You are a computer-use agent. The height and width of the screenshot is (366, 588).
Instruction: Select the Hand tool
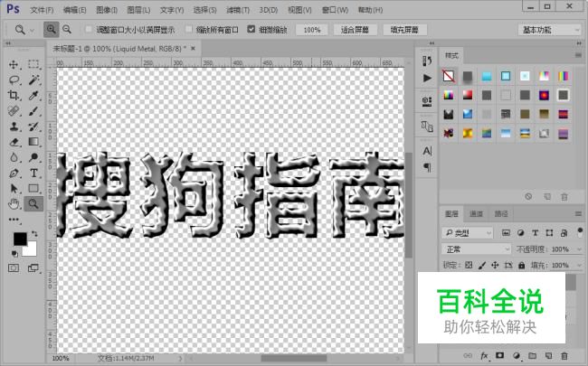coord(14,204)
